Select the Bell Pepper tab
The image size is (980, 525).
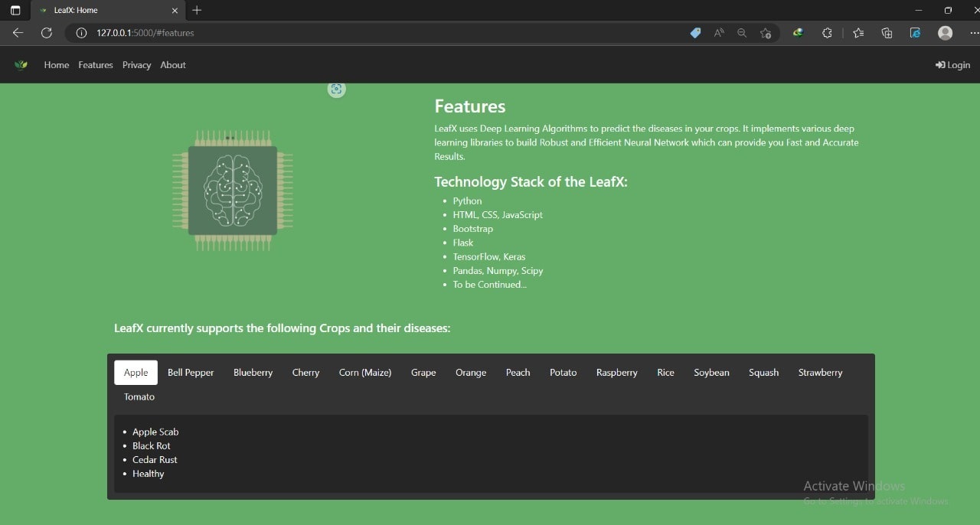(x=191, y=373)
